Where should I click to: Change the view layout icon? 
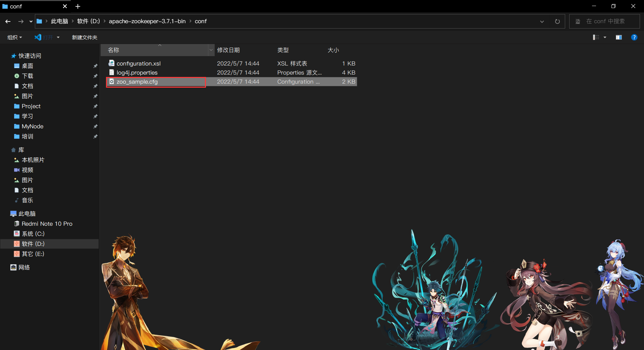click(x=596, y=37)
